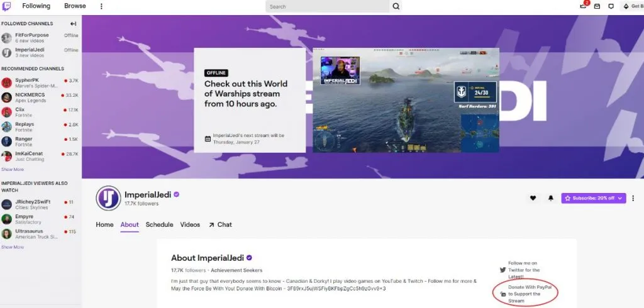
Task: Switch to the Schedule tab
Action: click(159, 224)
